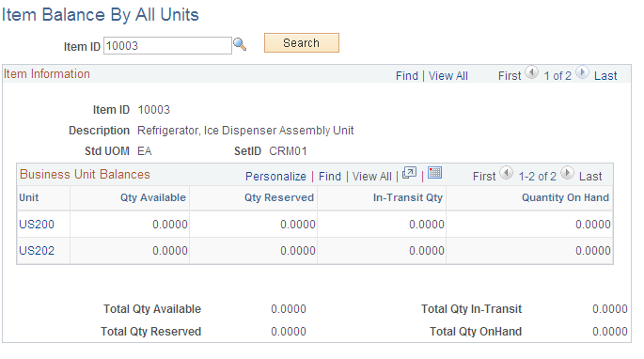Click the '1 of 2' row counter
The image size is (644, 359).
pos(558,76)
